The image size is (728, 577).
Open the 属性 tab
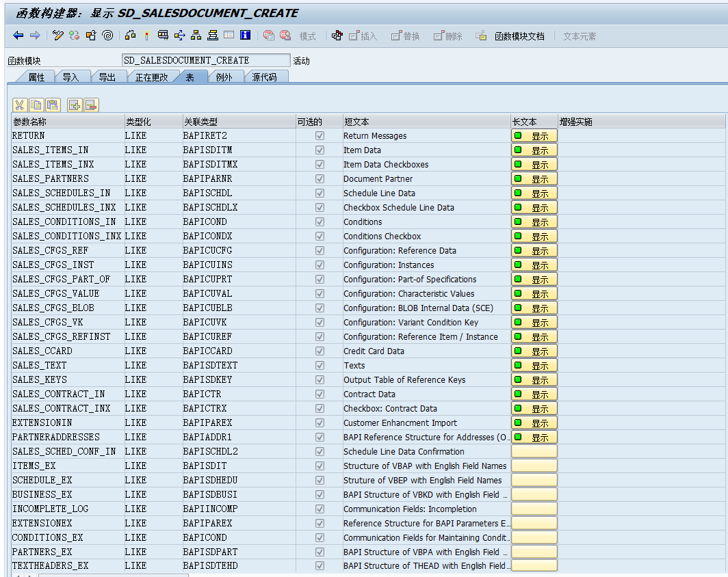(x=36, y=77)
